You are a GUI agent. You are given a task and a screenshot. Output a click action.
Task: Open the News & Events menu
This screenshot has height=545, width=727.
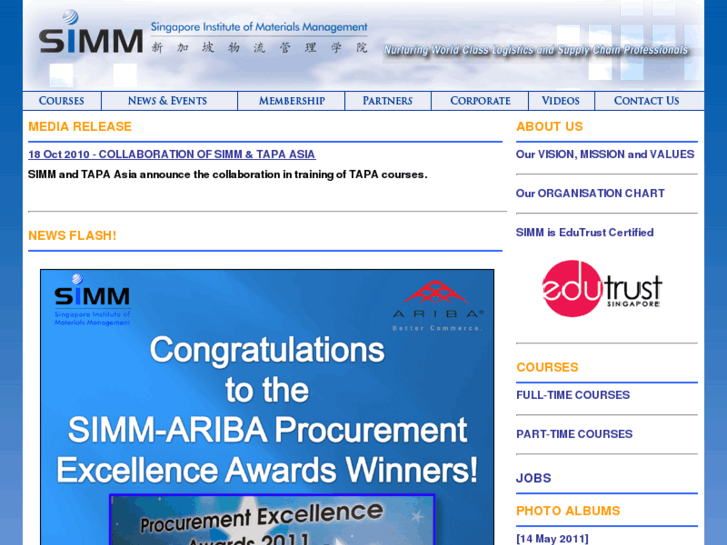168,101
